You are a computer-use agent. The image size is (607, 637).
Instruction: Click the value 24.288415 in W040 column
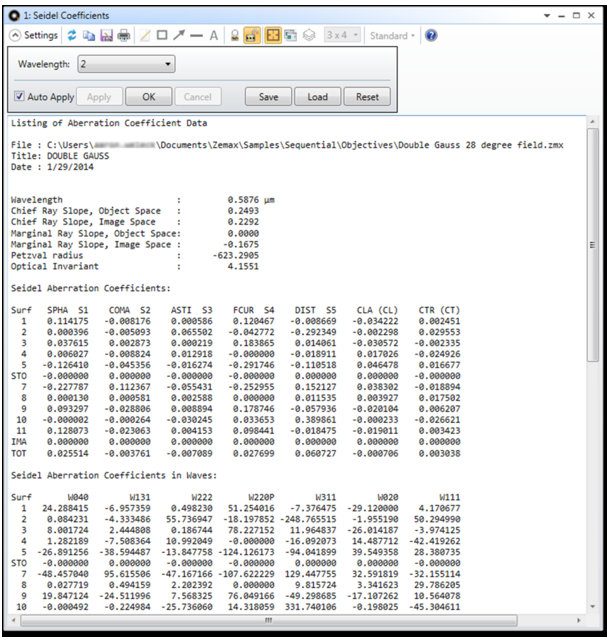tap(65, 508)
